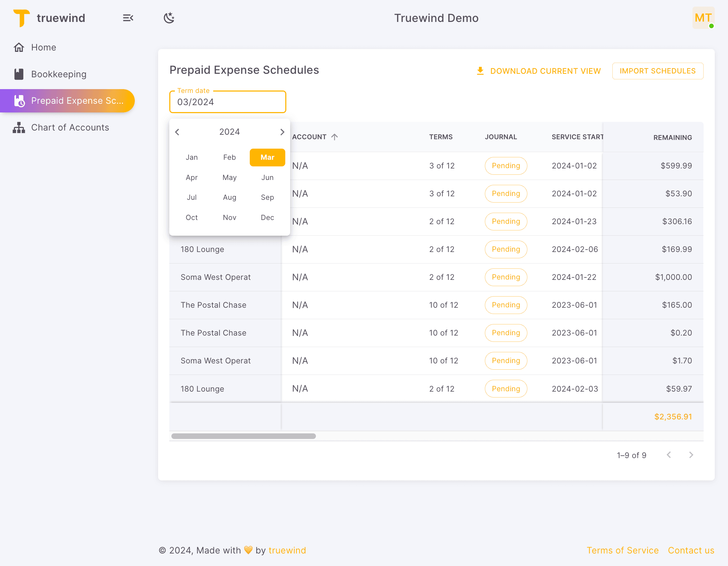Open the Terms of Service link
The image size is (728, 566).
pyautogui.click(x=623, y=550)
